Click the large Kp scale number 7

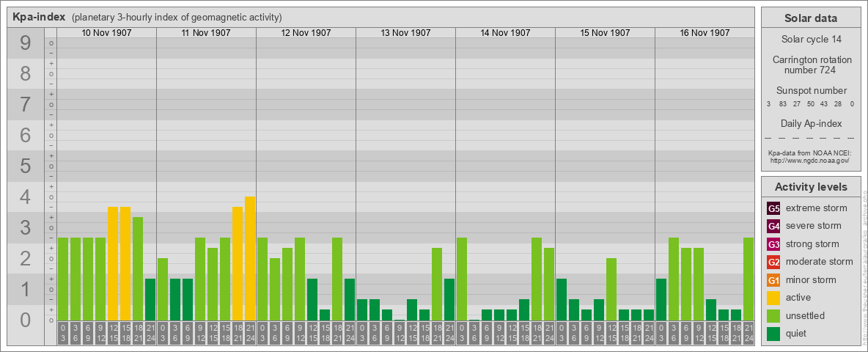[x=25, y=105]
